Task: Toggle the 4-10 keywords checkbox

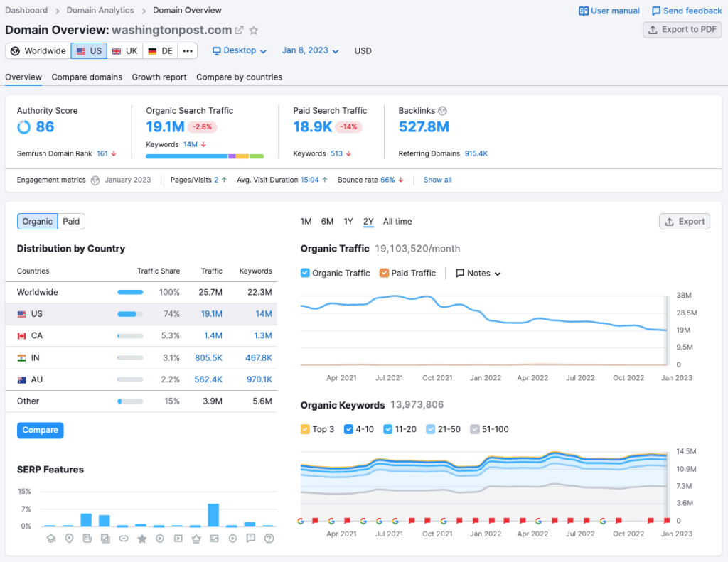Action: 348,429
